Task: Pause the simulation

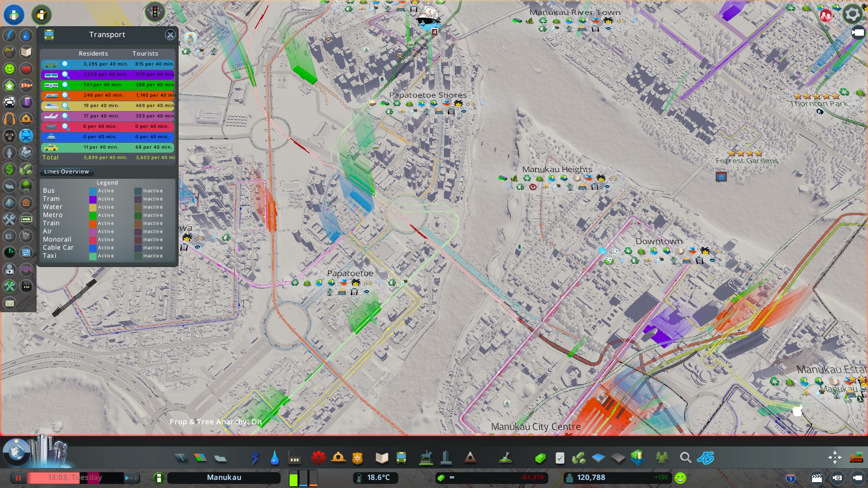Action: click(19, 478)
